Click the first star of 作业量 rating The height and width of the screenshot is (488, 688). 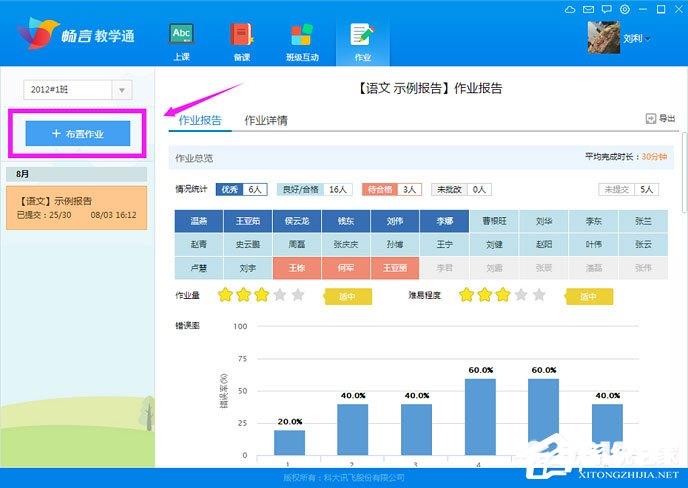click(225, 294)
